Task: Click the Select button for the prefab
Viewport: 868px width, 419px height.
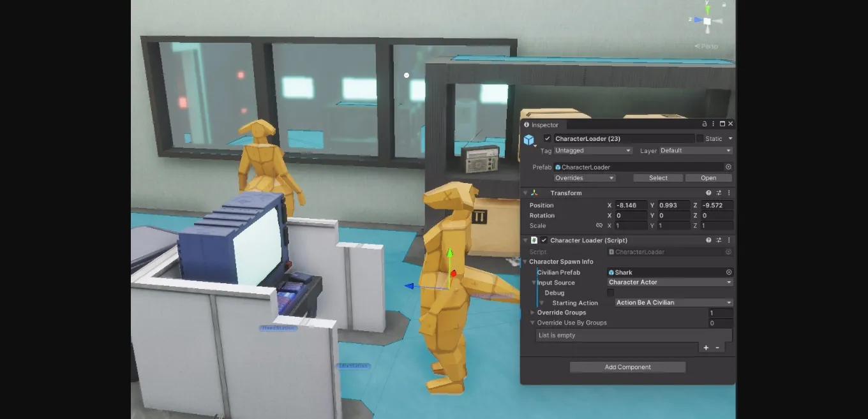Action: point(658,178)
